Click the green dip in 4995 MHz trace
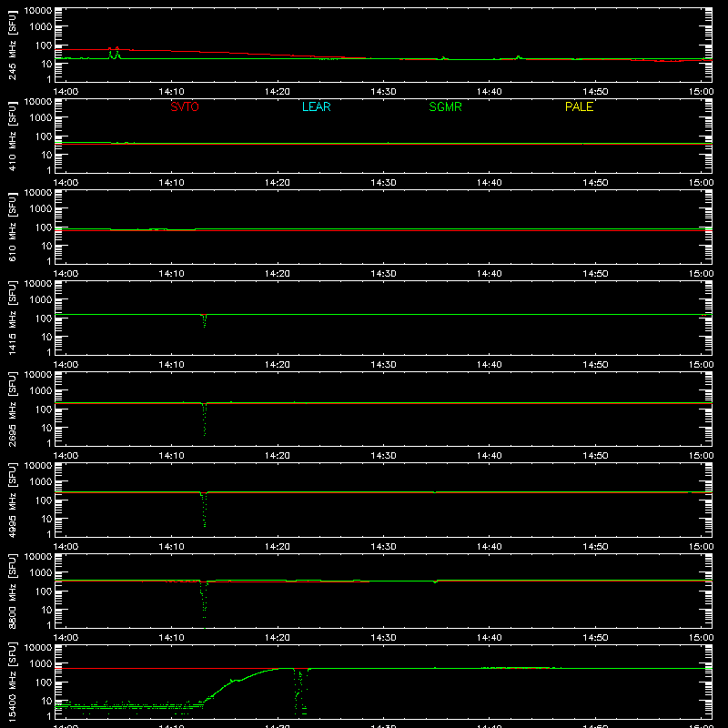The width and height of the screenshot is (728, 728). pyautogui.click(x=204, y=510)
